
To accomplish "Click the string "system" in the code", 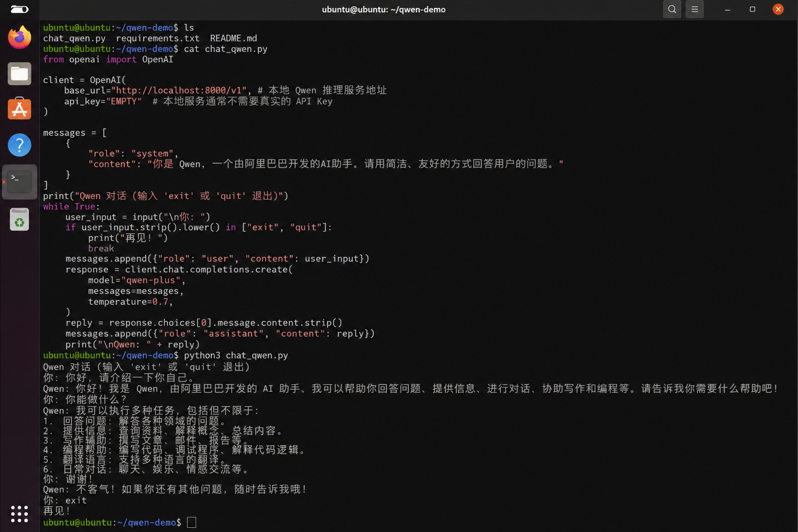I will [x=152, y=154].
